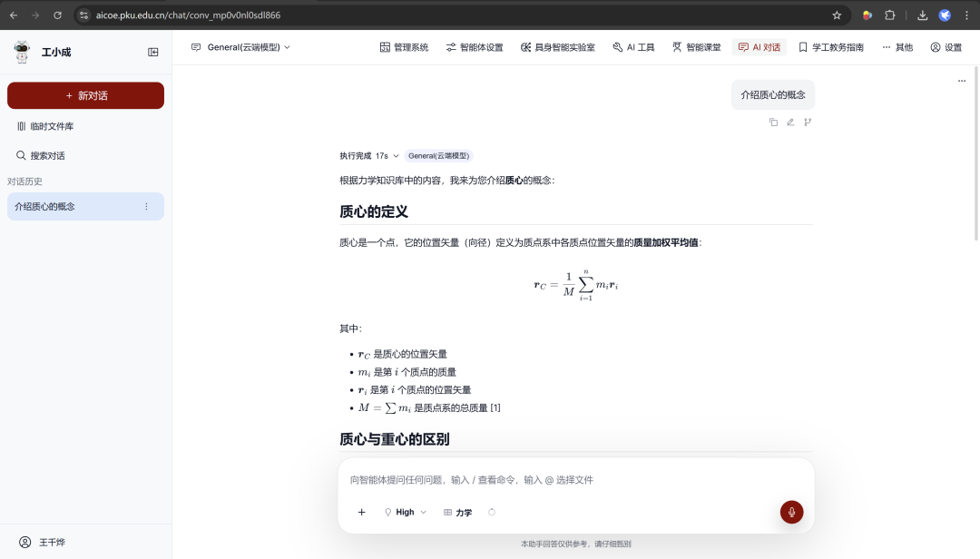
Task: Open the General(云端模型) model dropdown
Action: (240, 47)
